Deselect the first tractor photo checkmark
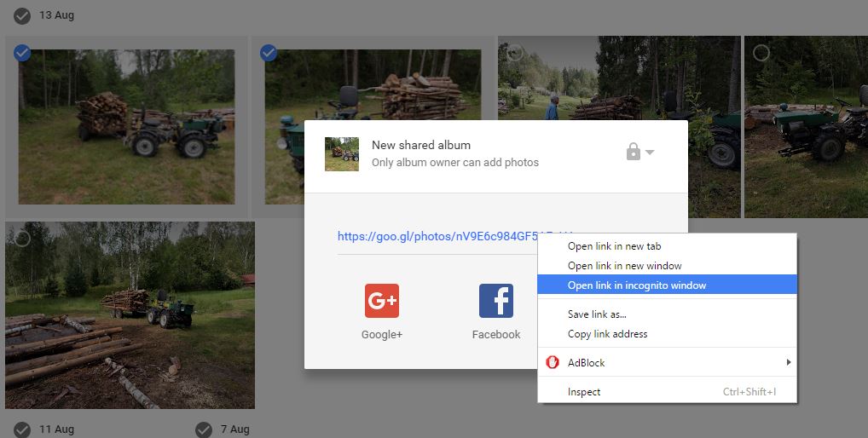 click(22, 53)
